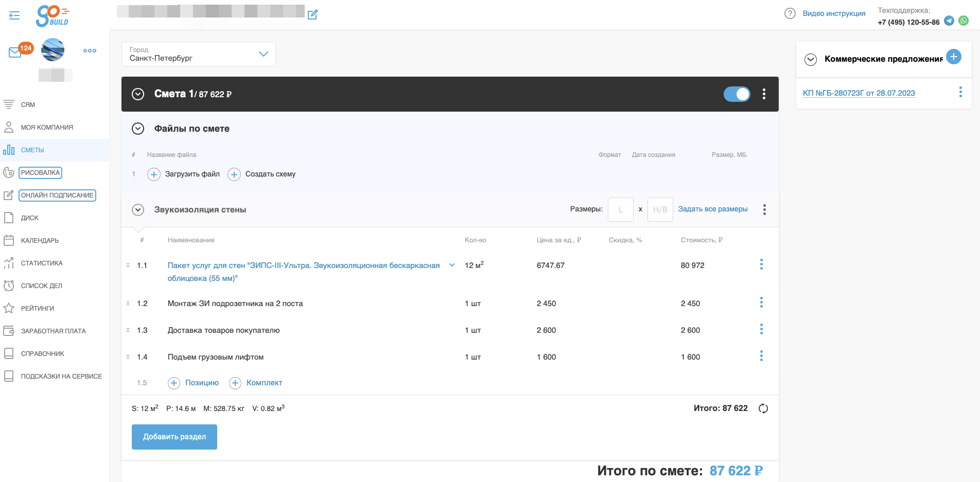Click the L size input field
Viewport: 980px width, 482px height.
click(621, 209)
